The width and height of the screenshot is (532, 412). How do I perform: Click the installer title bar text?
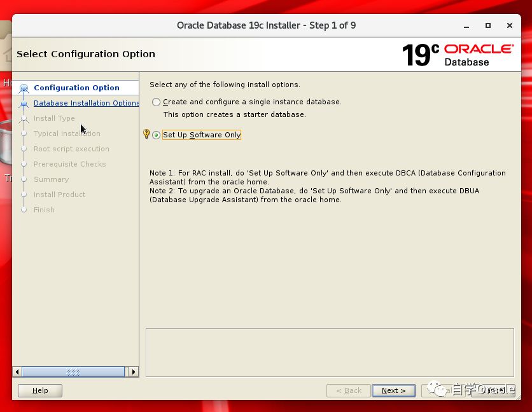[267, 25]
